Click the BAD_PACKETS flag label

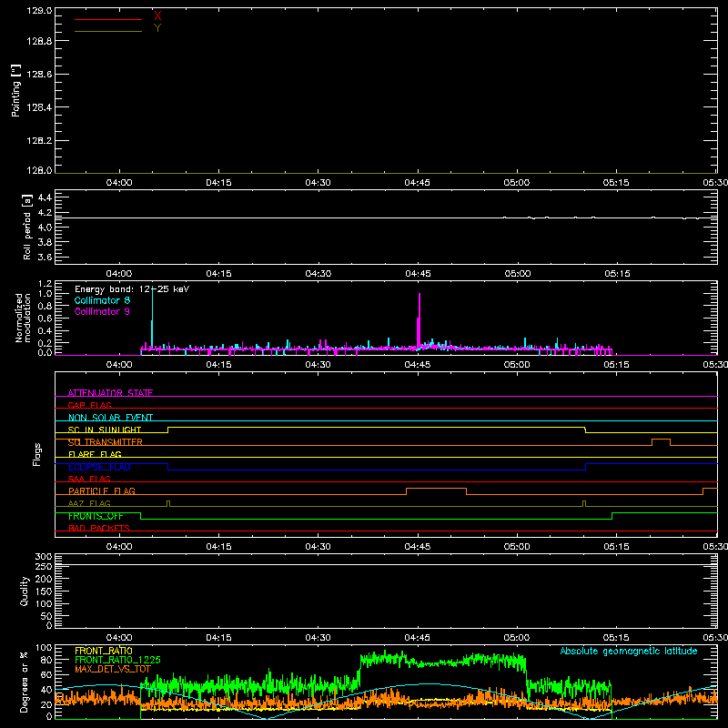pos(99,528)
